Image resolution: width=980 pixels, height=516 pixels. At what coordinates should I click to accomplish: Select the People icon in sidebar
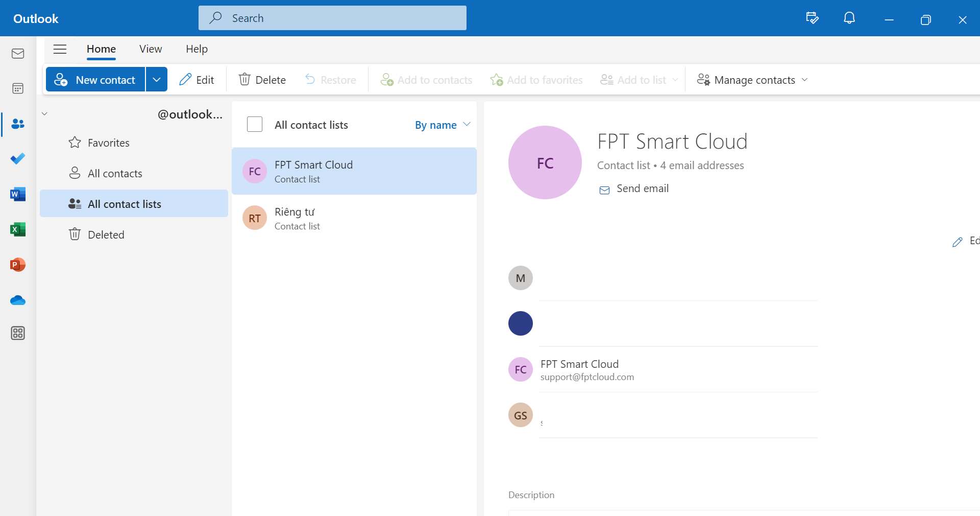(18, 124)
